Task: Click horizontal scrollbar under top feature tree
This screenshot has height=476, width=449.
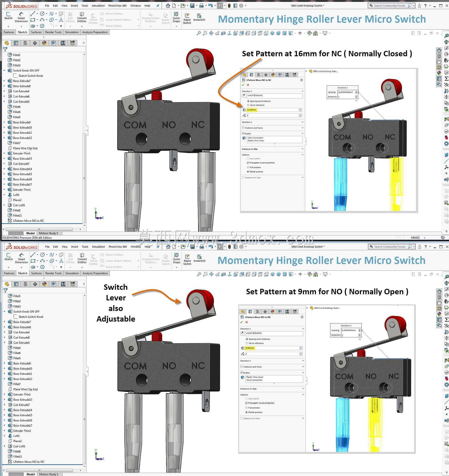Action: (x=40, y=229)
